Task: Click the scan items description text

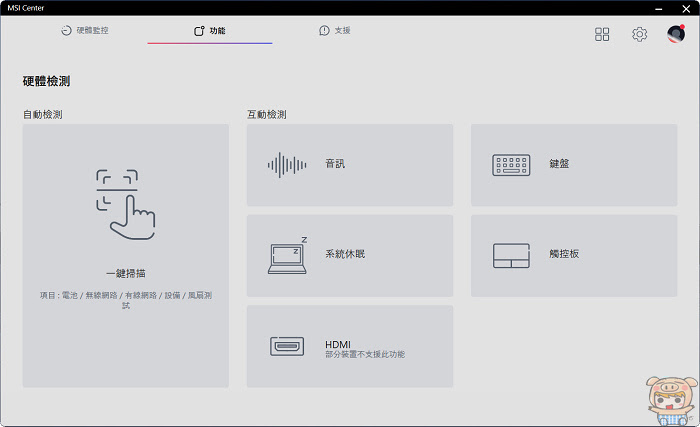Action: (x=125, y=300)
